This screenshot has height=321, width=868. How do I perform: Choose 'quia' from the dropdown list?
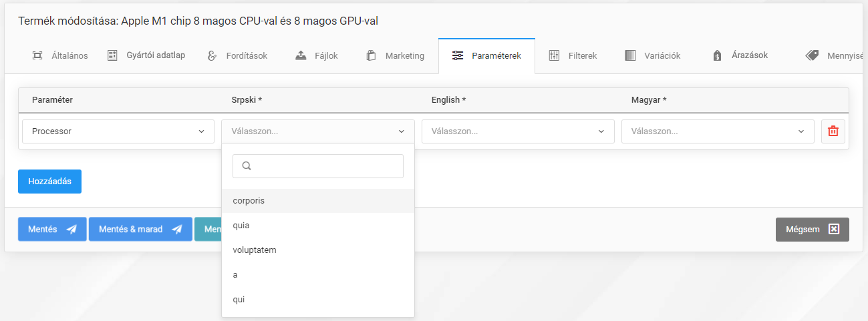318,226
